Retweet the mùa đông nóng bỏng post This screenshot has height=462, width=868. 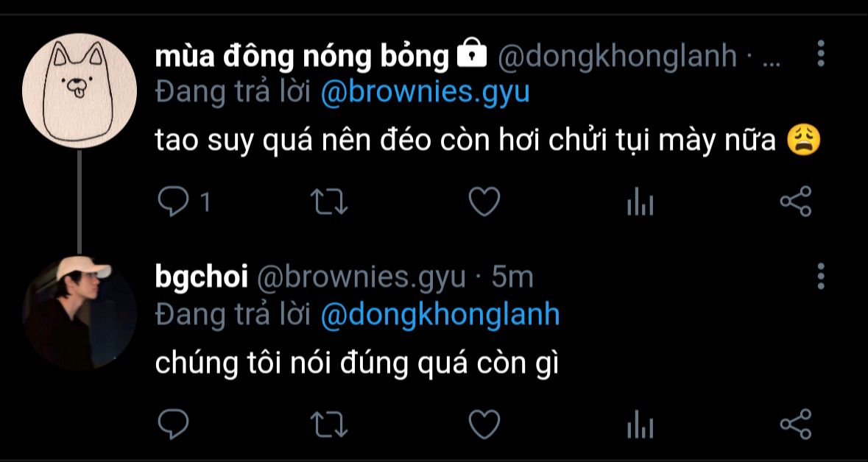tap(329, 202)
